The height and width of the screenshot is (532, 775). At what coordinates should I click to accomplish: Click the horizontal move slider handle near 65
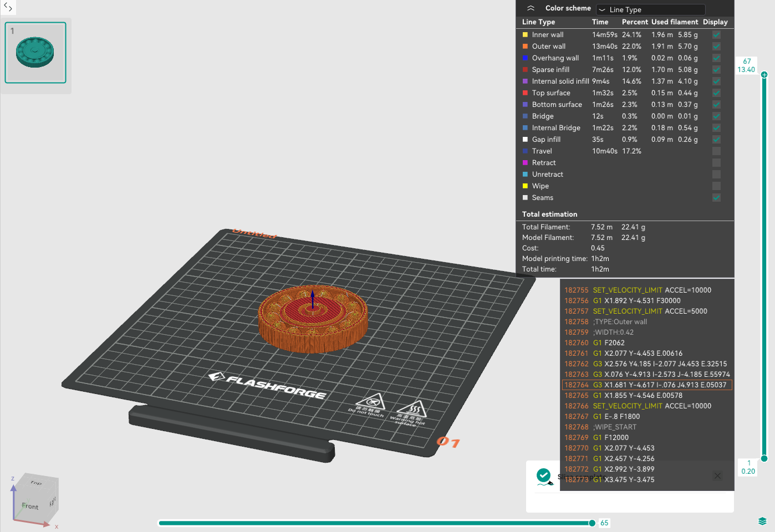(592, 523)
